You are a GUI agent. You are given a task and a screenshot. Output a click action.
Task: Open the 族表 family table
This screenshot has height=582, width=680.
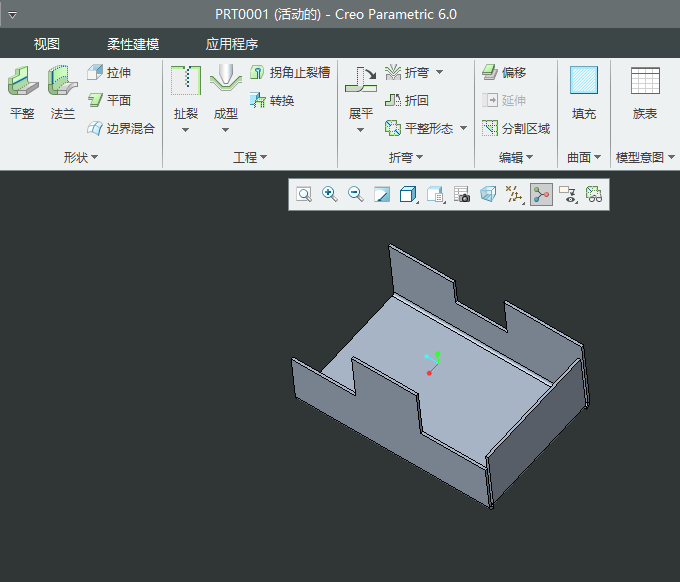point(645,92)
